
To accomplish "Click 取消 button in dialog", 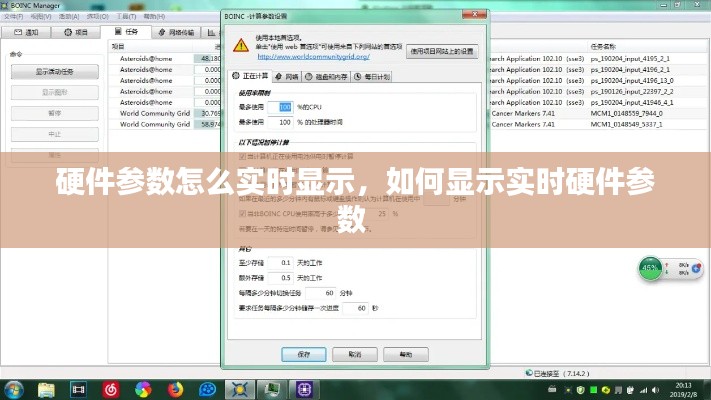I will click(x=355, y=354).
